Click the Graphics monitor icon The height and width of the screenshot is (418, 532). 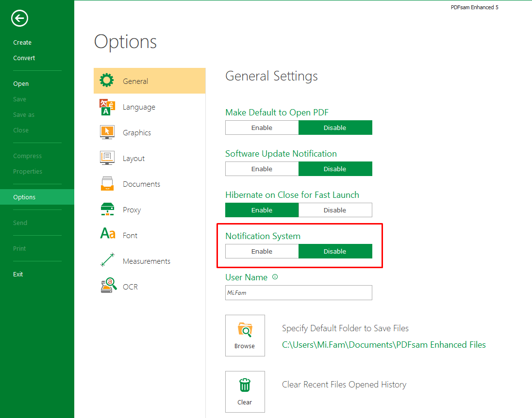[x=107, y=132]
